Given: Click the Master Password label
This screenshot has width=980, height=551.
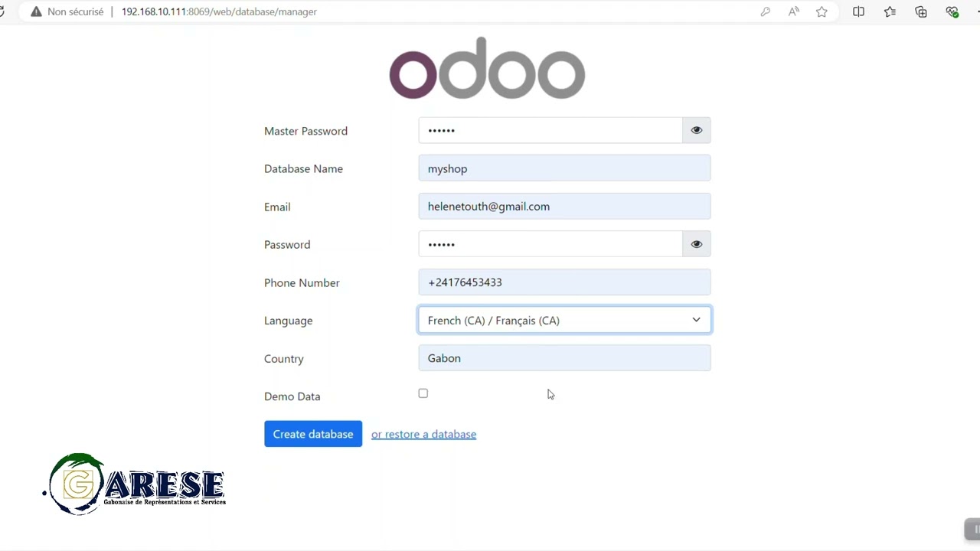Looking at the screenshot, I should click(x=305, y=131).
